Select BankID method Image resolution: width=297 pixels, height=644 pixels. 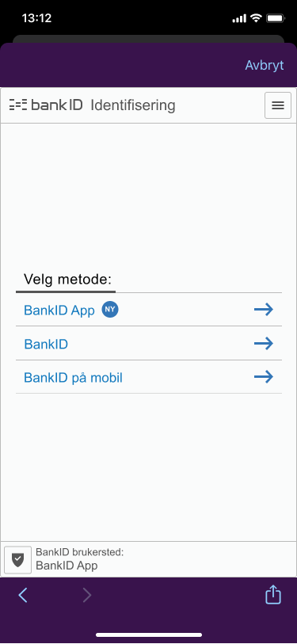coord(149,343)
